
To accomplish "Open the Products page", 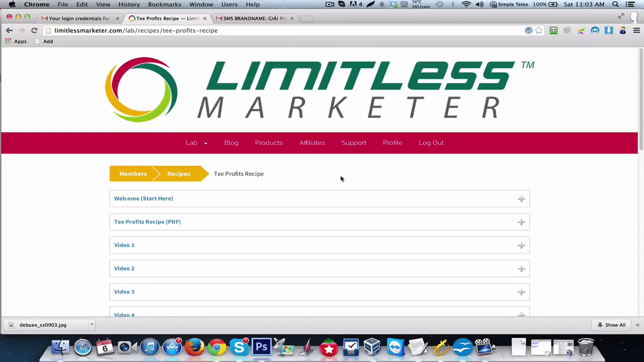I will [x=269, y=143].
